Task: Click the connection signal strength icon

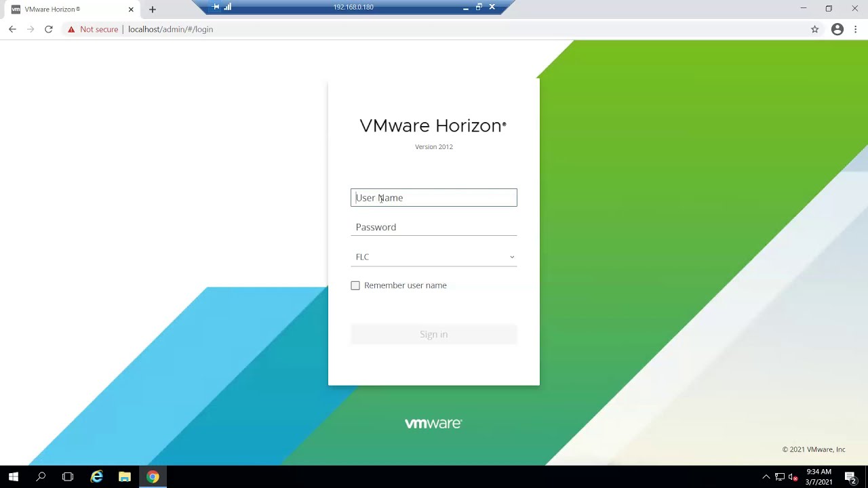Action: pyautogui.click(x=228, y=7)
